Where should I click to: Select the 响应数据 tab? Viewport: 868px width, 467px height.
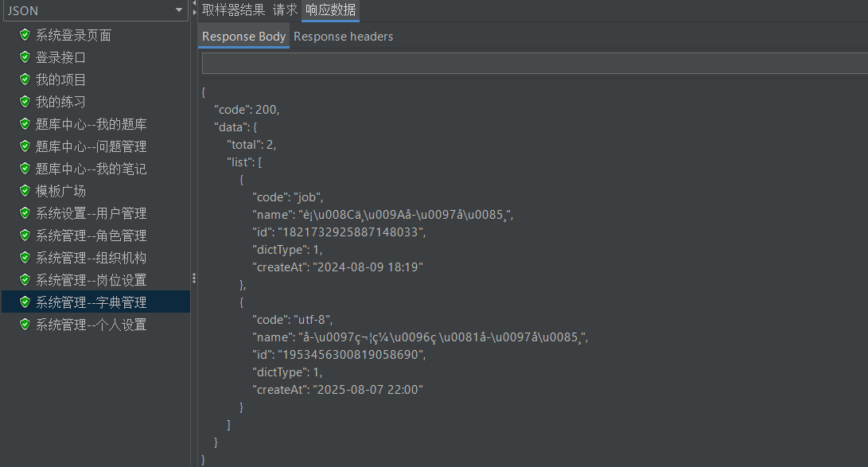coord(330,10)
